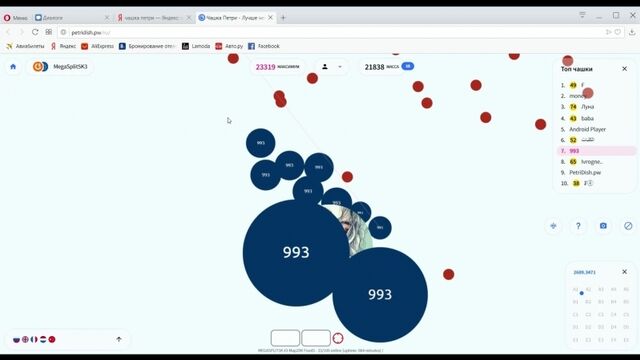Open the AliExpress bookmark
Viewport: 640px width, 360px height.
point(98,46)
